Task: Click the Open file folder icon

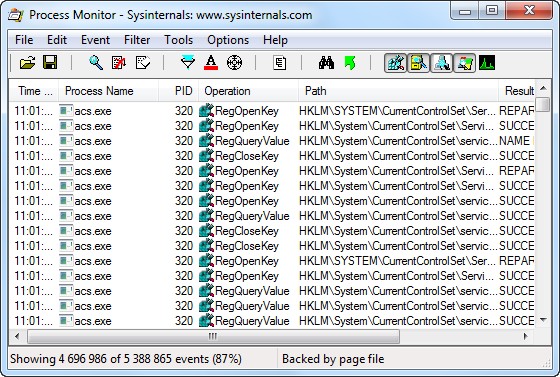Action: click(28, 63)
